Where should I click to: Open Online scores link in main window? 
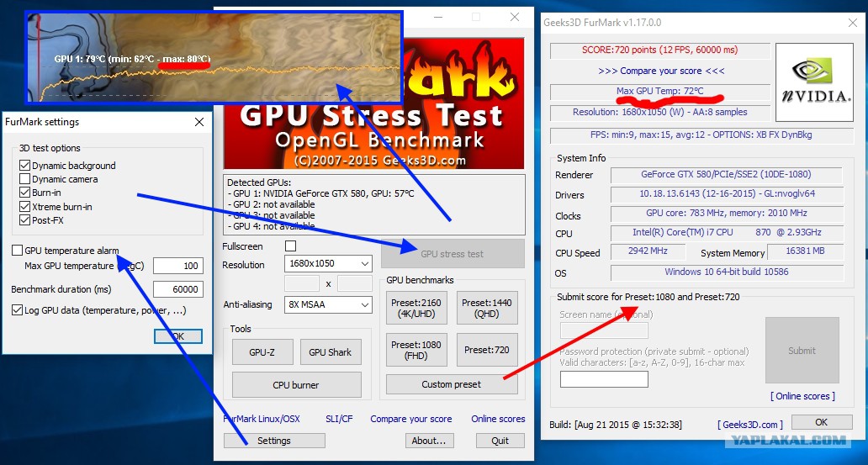click(498, 419)
